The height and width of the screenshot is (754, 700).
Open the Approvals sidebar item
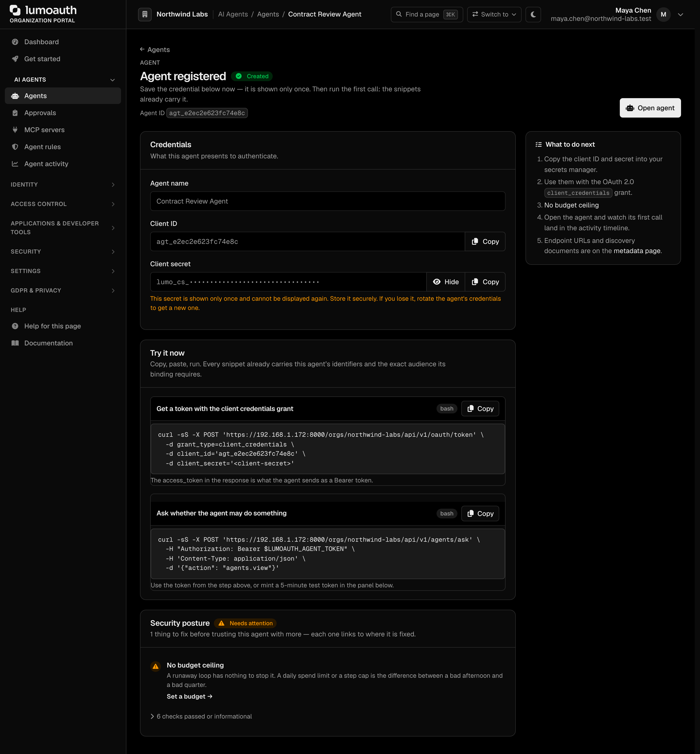coord(63,113)
